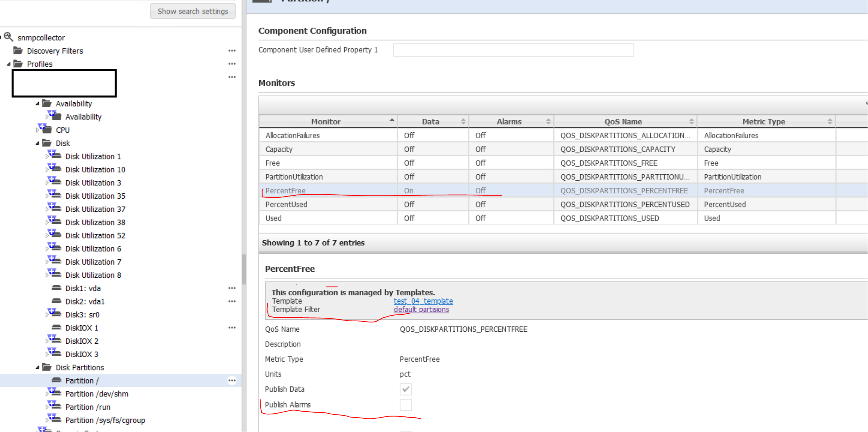
Task: Click the snmpcollector magnifier icon
Action: click(8, 37)
